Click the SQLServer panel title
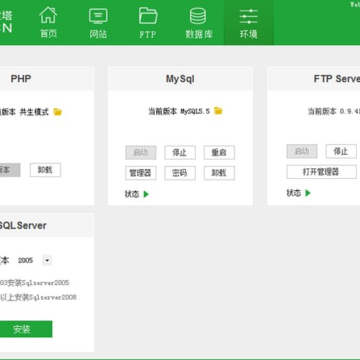The image size is (360, 360). point(23,225)
